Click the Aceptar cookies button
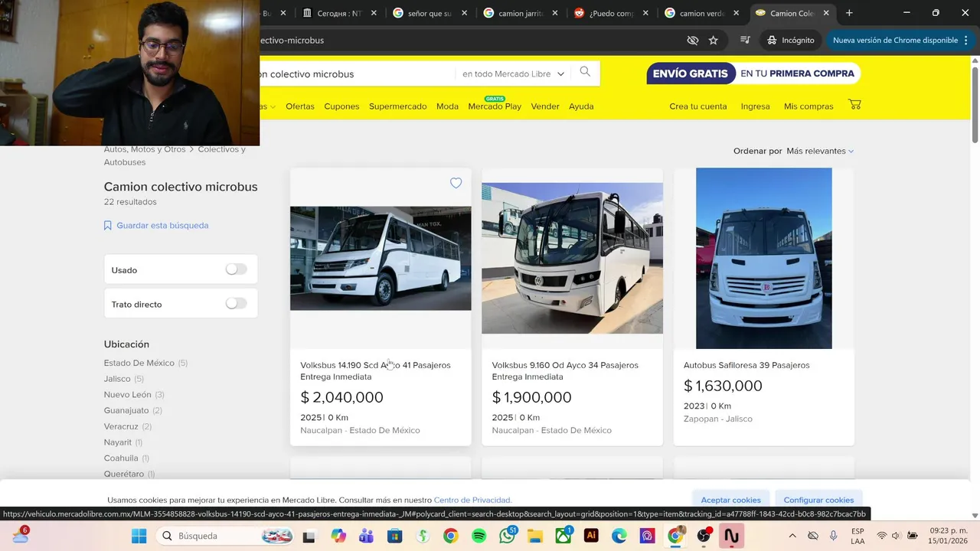The width and height of the screenshot is (980, 551). (730, 500)
